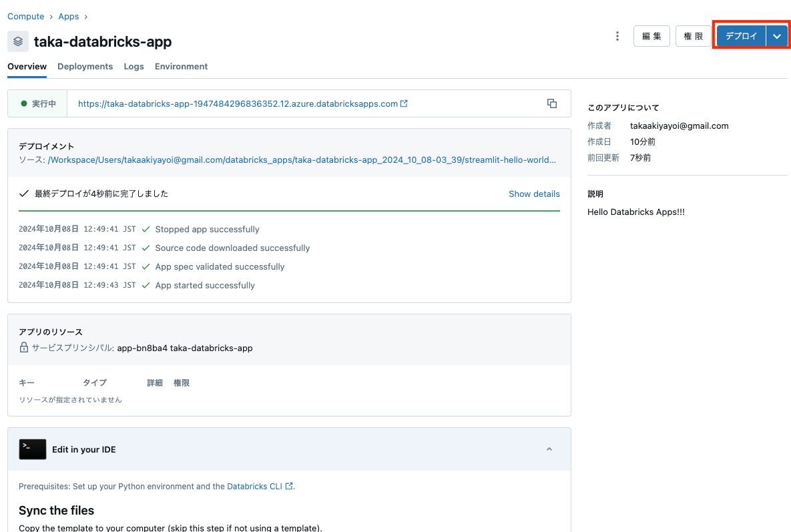This screenshot has width=791, height=532.
Task: Click the blue デプロイ button
Action: point(741,36)
